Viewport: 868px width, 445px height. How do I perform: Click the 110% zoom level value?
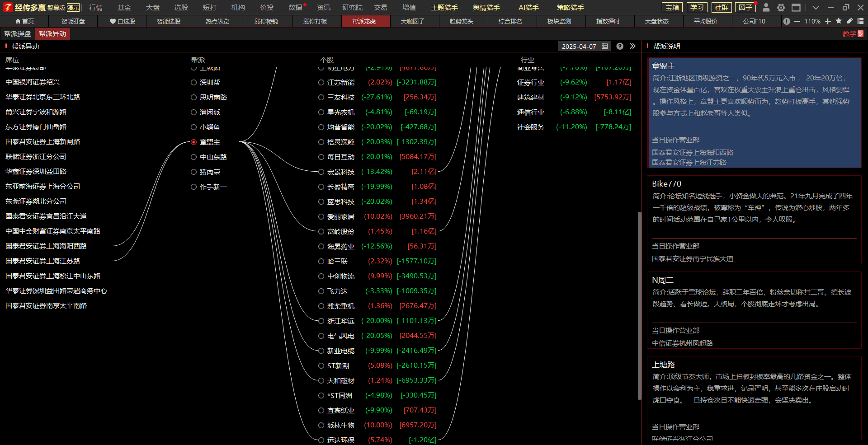tap(812, 21)
